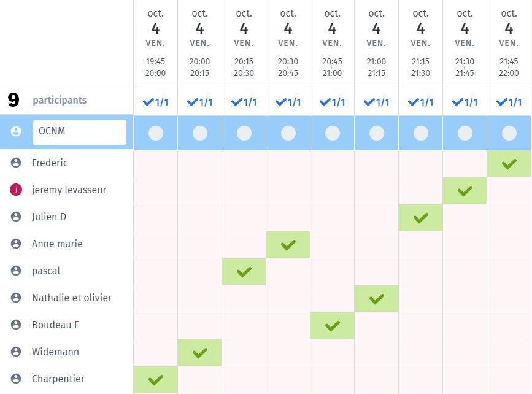Click Charpentier's avatar icon
This screenshot has width=532, height=394.
click(16, 379)
